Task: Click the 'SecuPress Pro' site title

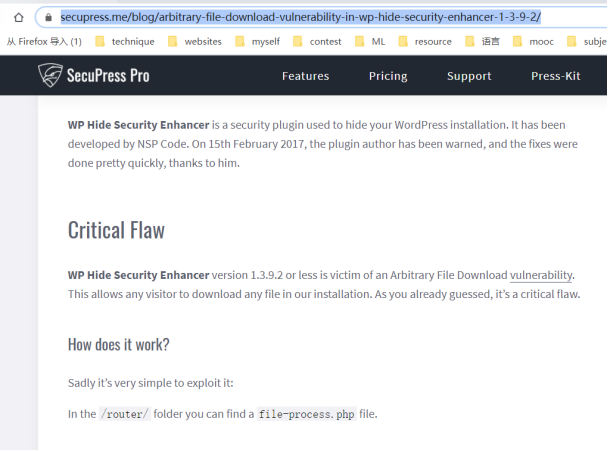Action: click(108, 75)
